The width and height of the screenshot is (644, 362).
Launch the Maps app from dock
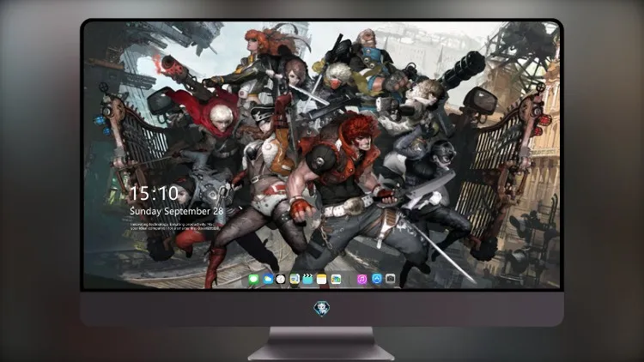coord(295,280)
